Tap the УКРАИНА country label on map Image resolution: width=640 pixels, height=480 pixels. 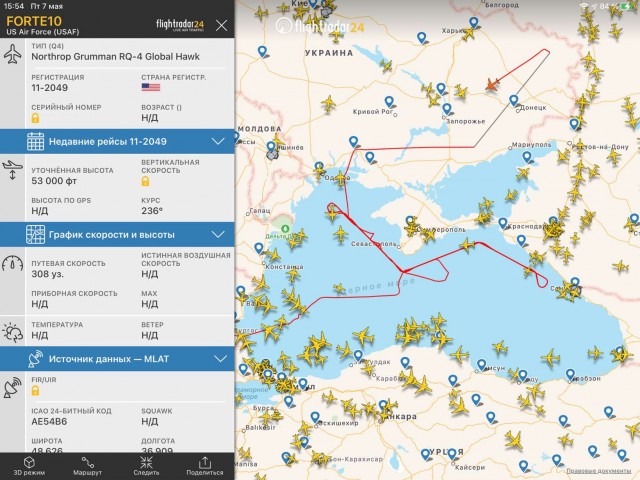pos(329,53)
